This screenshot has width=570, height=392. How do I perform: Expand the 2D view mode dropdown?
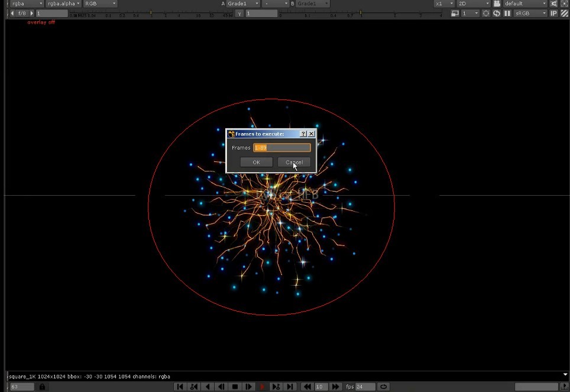[474, 4]
